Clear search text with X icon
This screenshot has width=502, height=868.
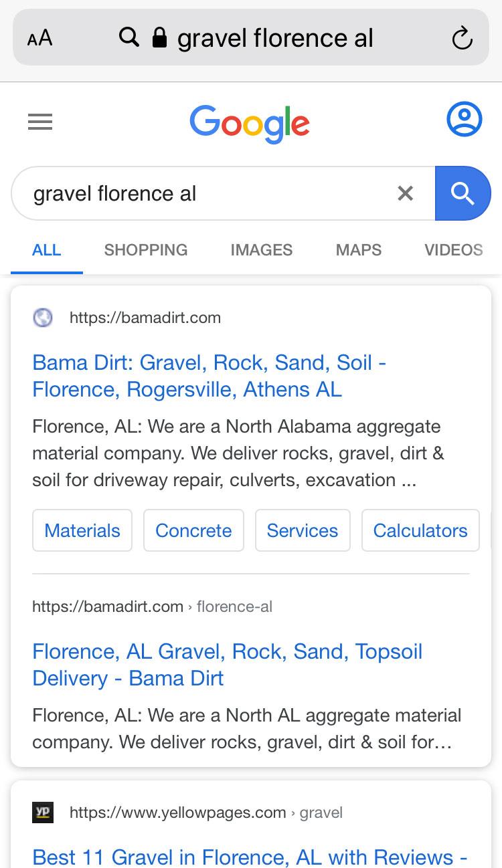point(405,193)
